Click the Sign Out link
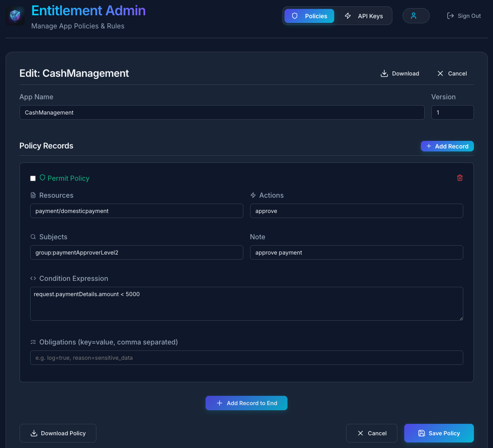Viewport: 493px width, 448px height. click(x=464, y=16)
